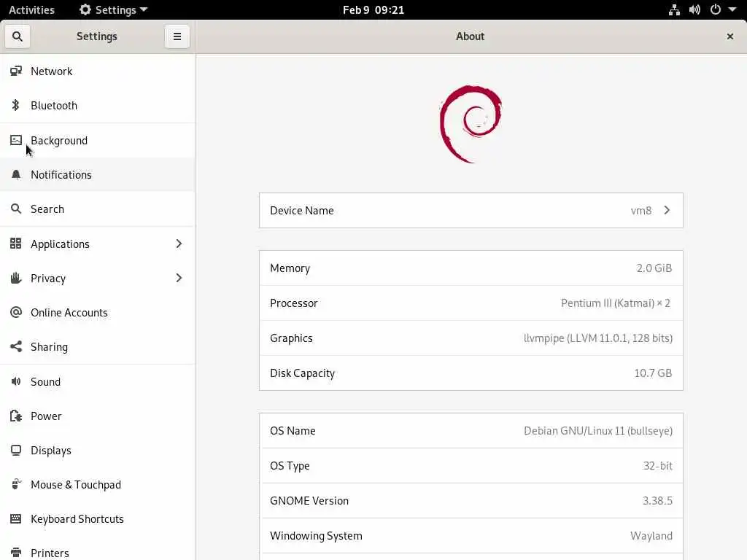Click the Windowing System value Wayland

coord(651,536)
